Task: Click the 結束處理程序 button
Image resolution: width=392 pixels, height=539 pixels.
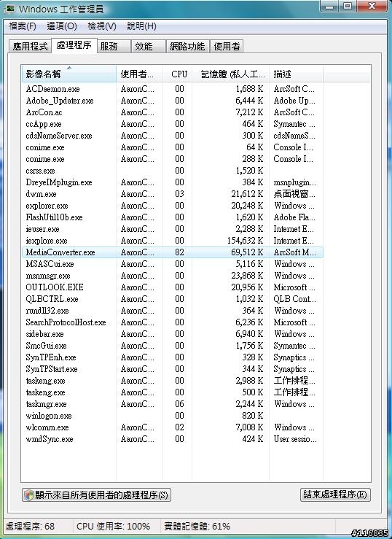Action: (x=335, y=495)
